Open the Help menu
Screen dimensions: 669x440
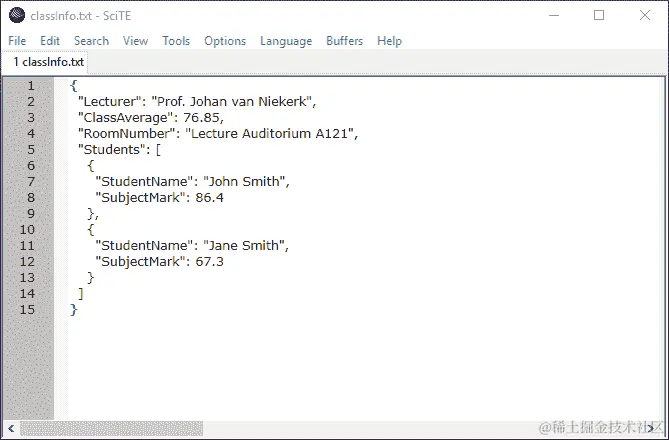point(389,41)
